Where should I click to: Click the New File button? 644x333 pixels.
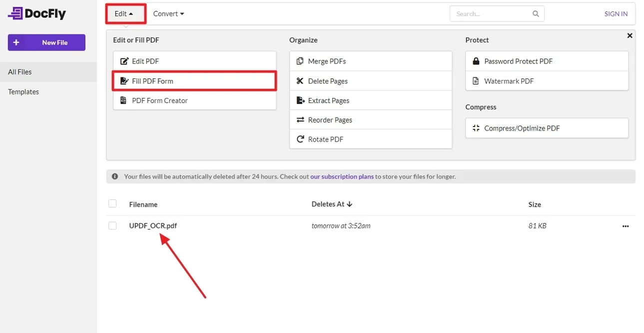coord(46,42)
